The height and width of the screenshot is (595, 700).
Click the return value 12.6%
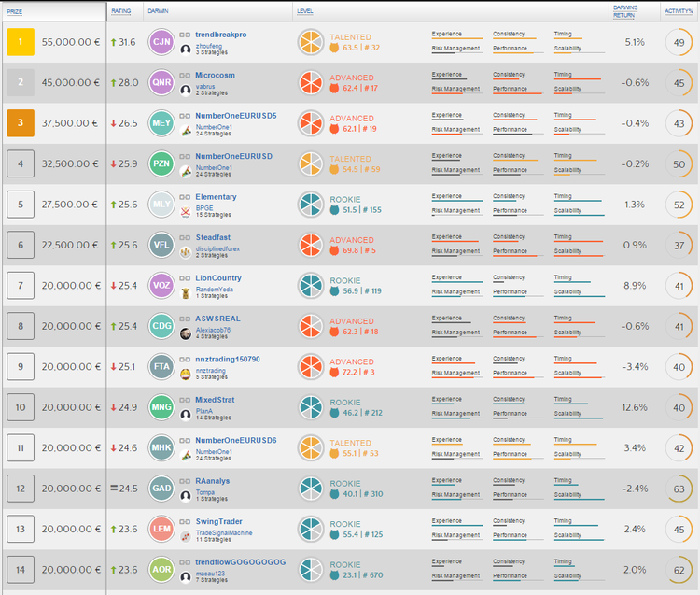(635, 407)
